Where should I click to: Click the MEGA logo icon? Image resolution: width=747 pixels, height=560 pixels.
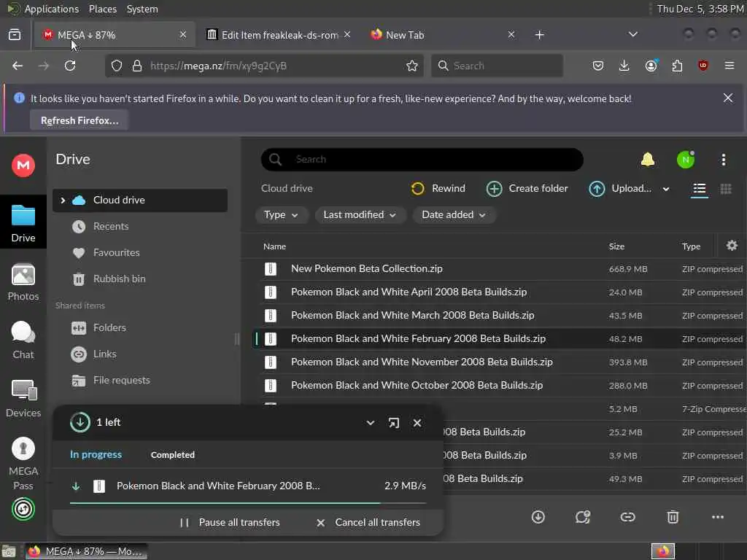tap(23, 166)
